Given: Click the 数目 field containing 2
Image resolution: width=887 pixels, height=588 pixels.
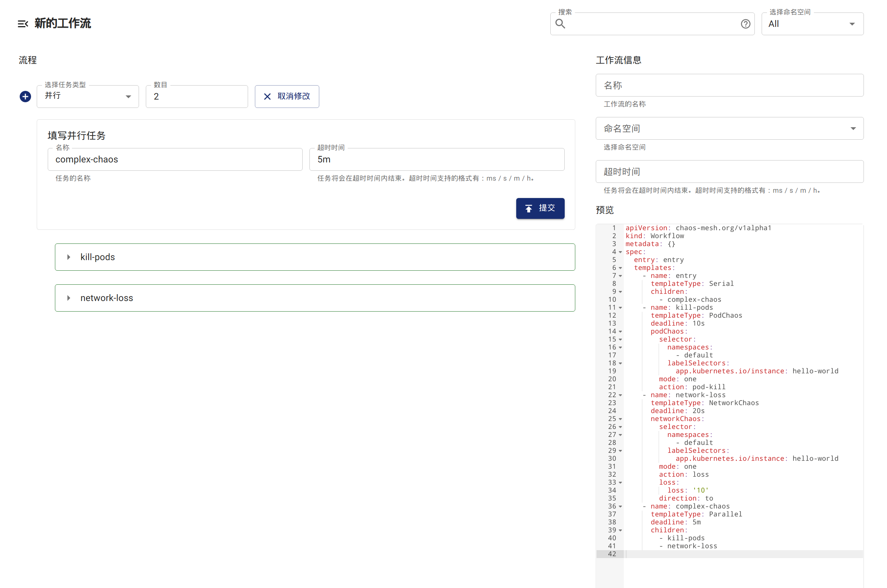Looking at the screenshot, I should 197,96.
